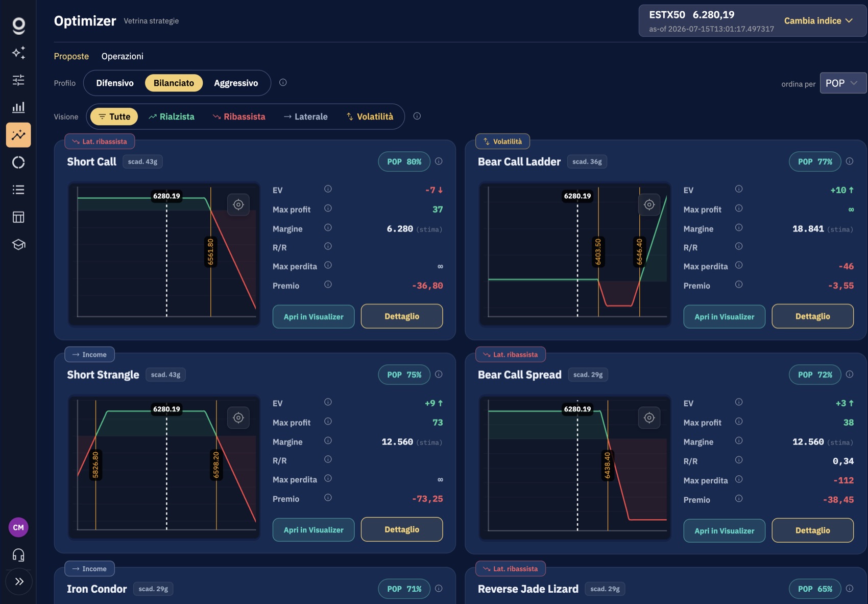Select the highlighted Optimizer line-chart sidebar icon
Screen dimensions: 868x604
pos(18,135)
